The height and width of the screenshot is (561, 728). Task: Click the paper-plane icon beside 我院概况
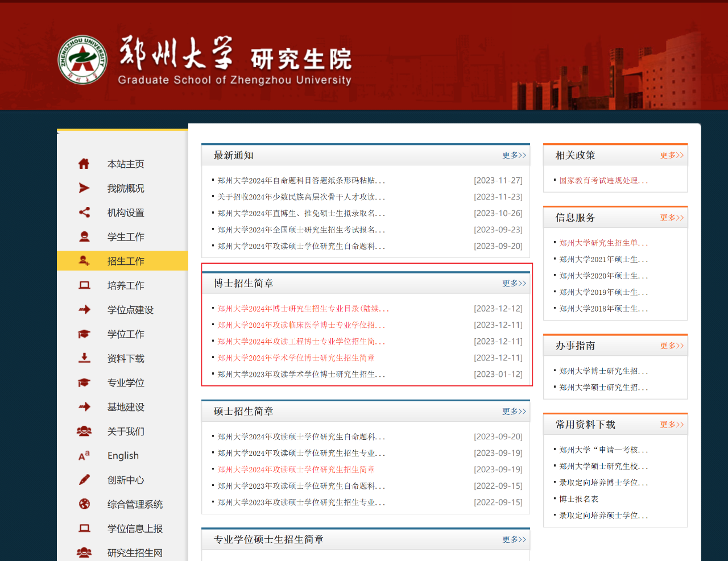pos(84,188)
